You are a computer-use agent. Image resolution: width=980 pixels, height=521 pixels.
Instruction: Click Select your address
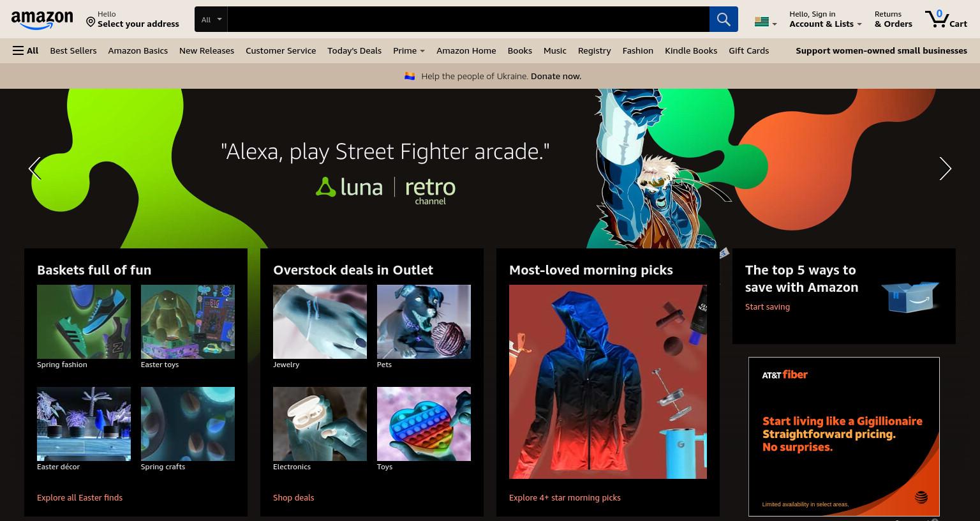coord(138,24)
